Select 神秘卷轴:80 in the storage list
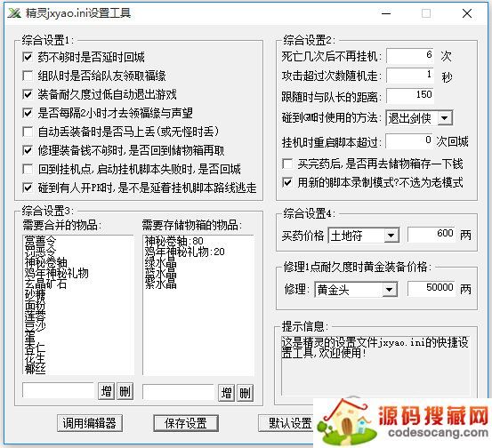The width and height of the screenshot is (492, 448). (x=174, y=241)
